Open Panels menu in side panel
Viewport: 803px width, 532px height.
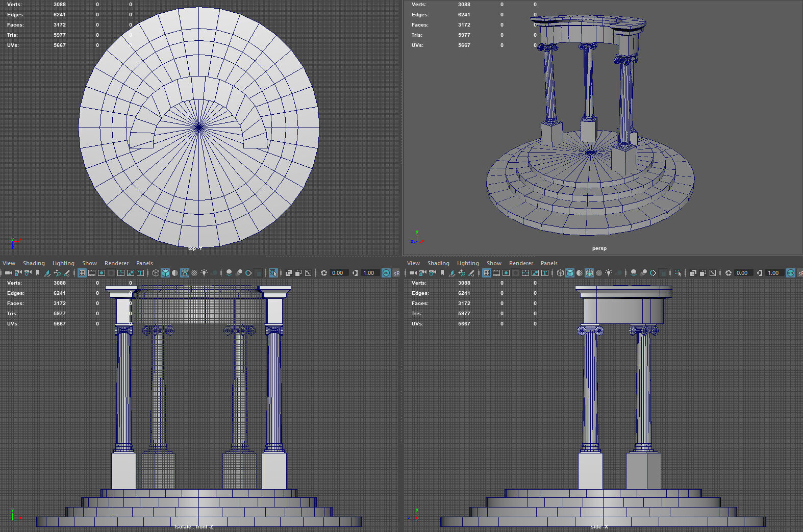549,263
